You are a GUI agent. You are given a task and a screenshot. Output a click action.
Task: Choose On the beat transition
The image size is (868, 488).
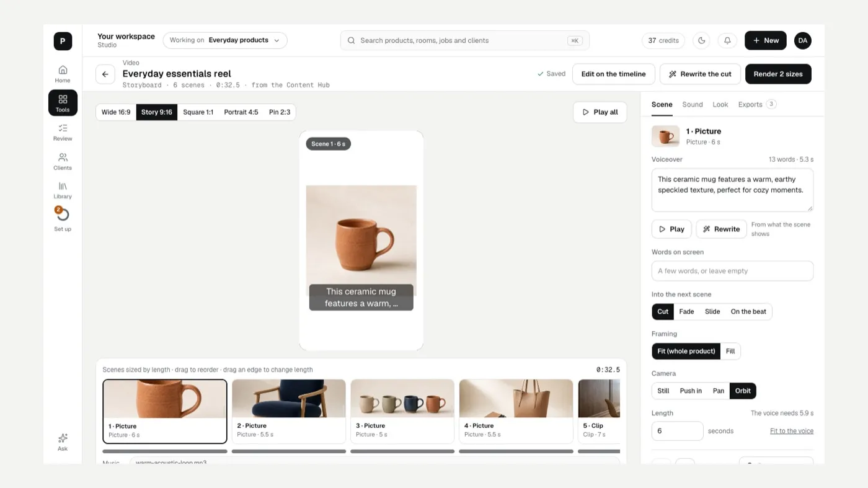click(x=748, y=311)
